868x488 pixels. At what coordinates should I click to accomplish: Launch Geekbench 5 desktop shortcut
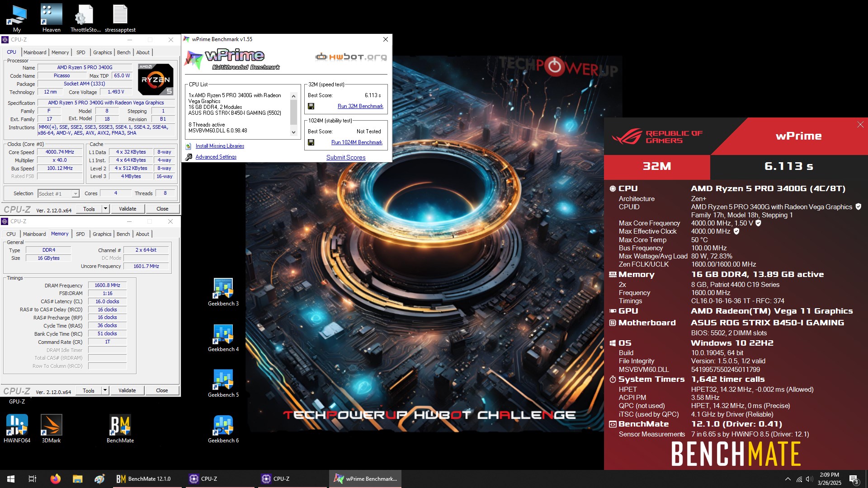[223, 384]
